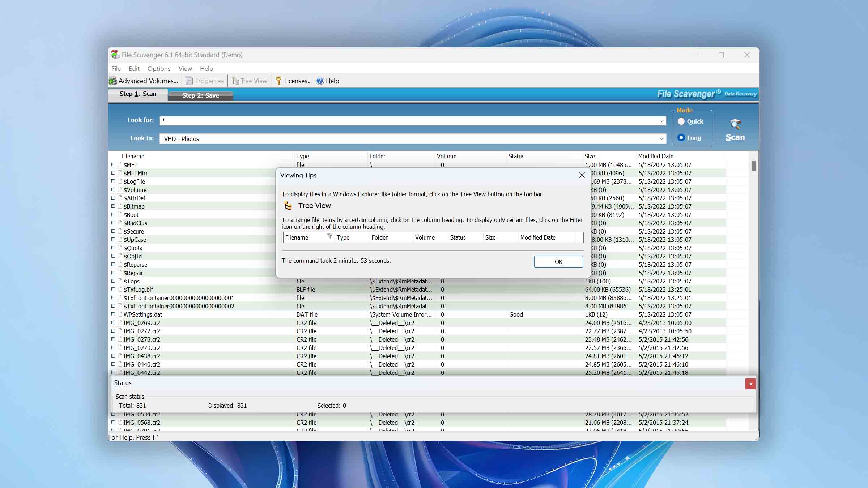Click the filter icon in Viewing Tips column header
This screenshot has width=868, height=488.
[x=329, y=236]
